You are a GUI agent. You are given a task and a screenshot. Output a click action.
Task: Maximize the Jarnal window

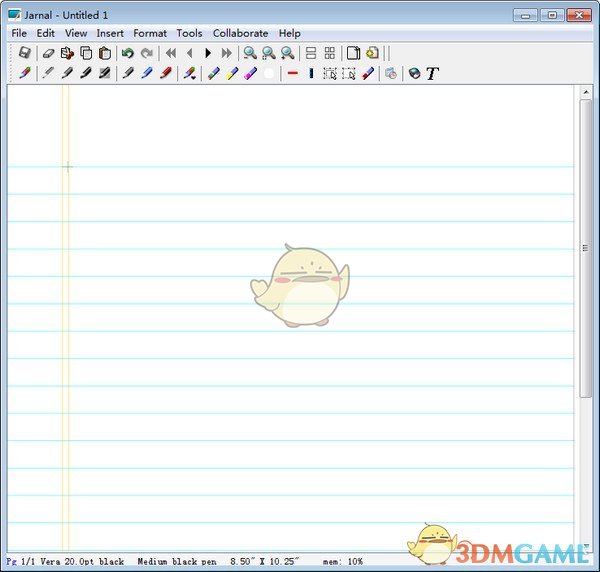tap(552, 15)
